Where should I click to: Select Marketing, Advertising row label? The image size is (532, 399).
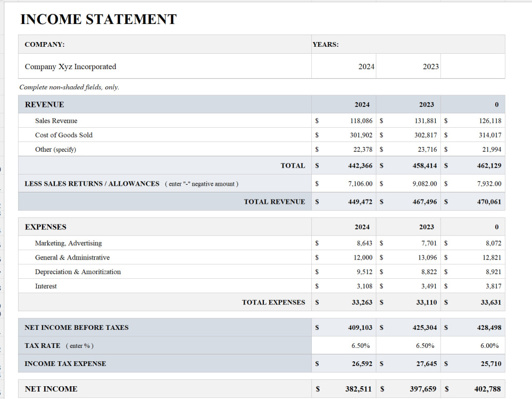(68, 243)
